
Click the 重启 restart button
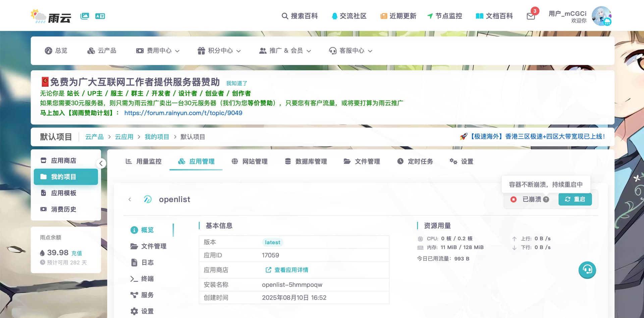(575, 199)
